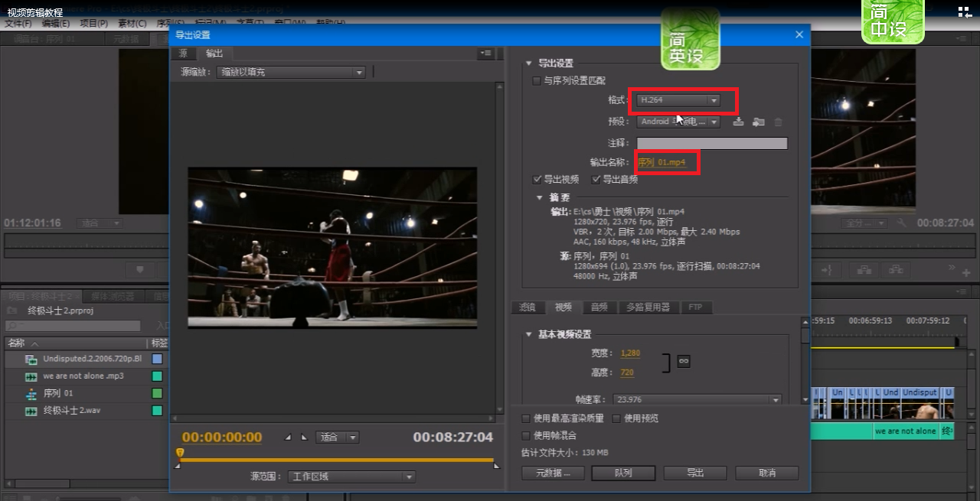This screenshot has height=501, width=980.
Task: Open the 适合 zoom level dropdown in export preview
Action: [338, 438]
